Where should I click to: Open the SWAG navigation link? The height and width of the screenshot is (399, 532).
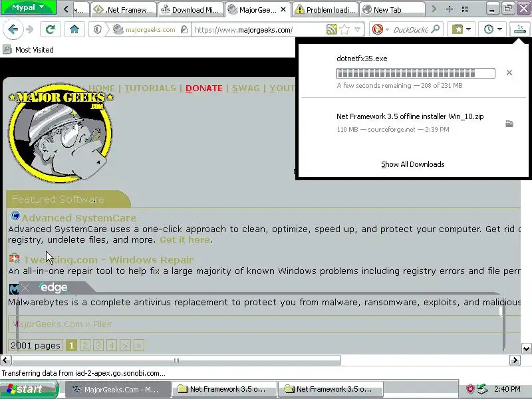click(x=245, y=88)
